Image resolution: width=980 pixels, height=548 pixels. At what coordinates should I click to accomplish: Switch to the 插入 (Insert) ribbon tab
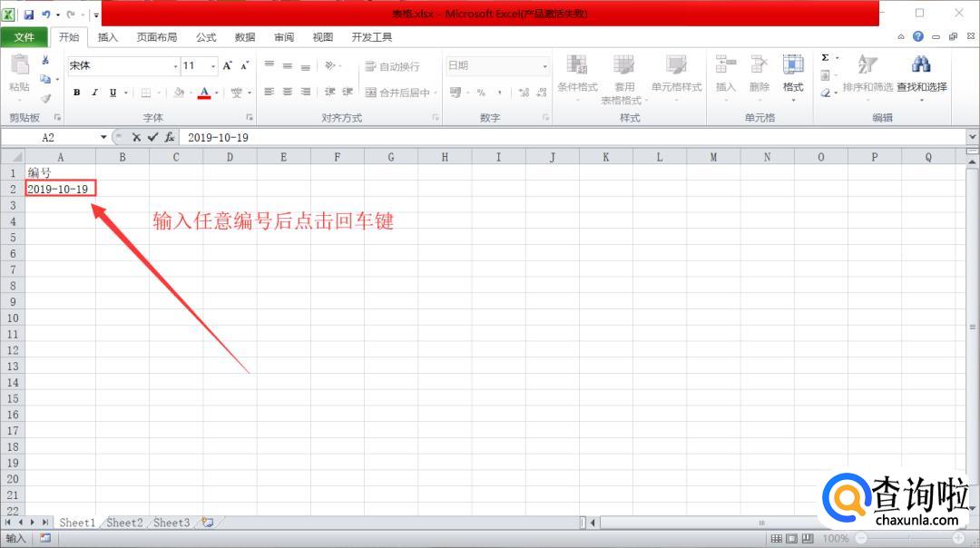[x=108, y=37]
